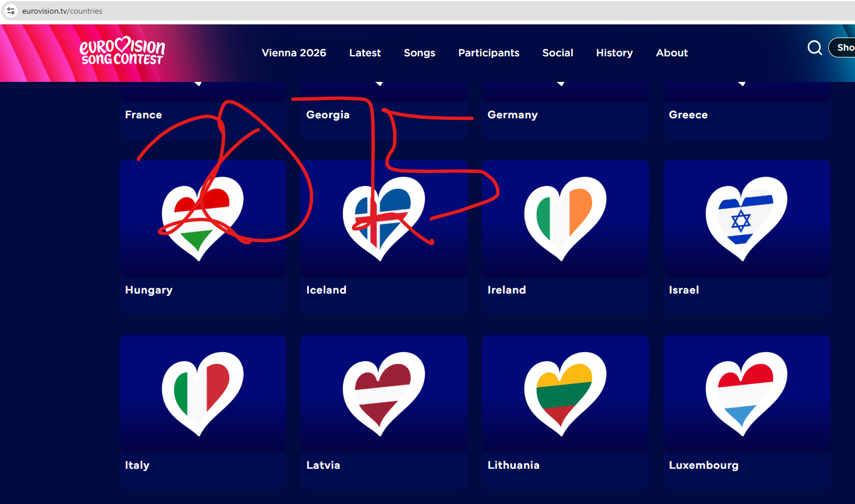The image size is (855, 504).
Task: View site information icon in address bar
Action: 11,11
